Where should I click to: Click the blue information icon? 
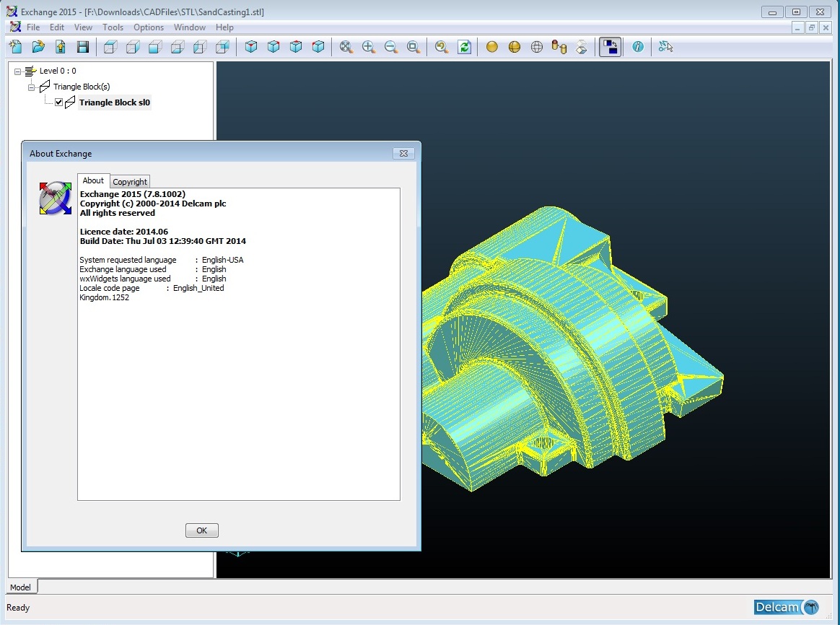coord(637,47)
